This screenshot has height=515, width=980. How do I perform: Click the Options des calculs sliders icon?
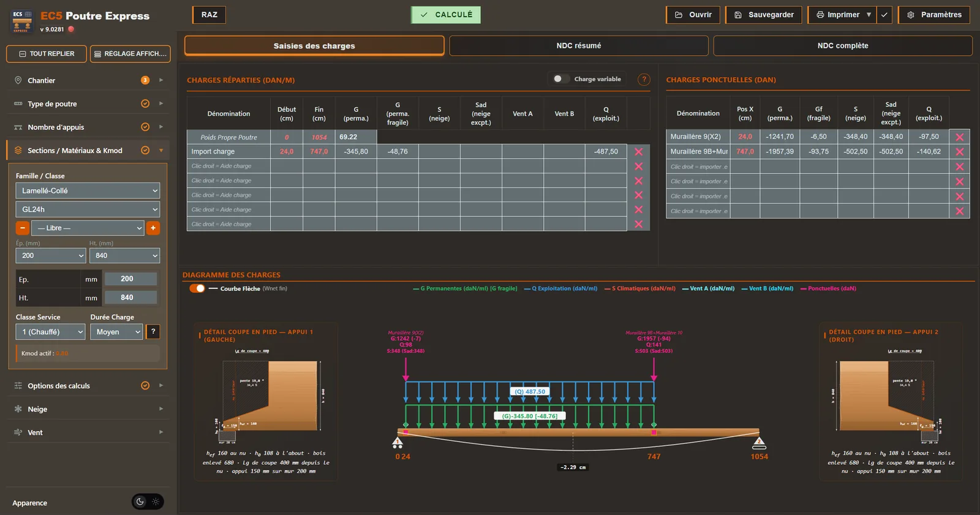click(x=18, y=385)
